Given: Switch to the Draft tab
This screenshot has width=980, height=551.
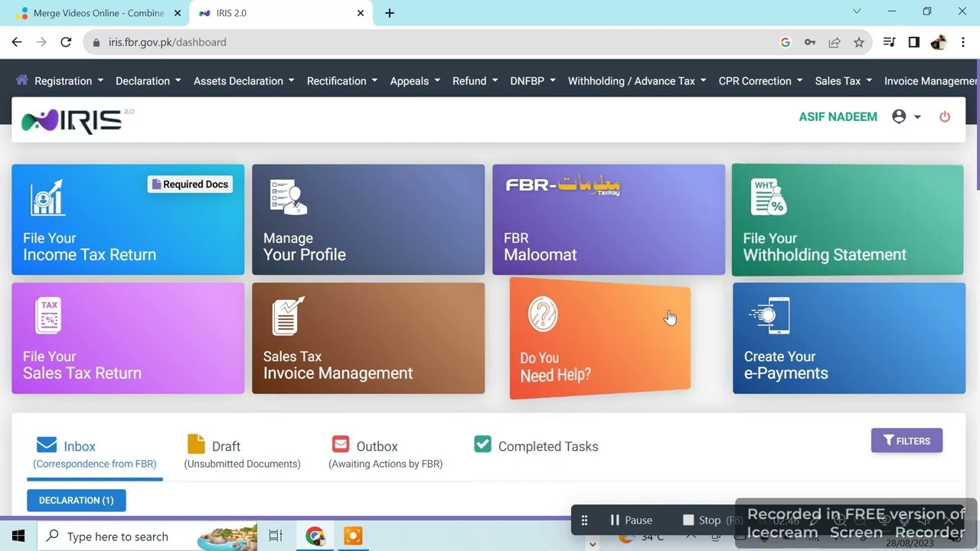Looking at the screenshot, I should pos(242,453).
